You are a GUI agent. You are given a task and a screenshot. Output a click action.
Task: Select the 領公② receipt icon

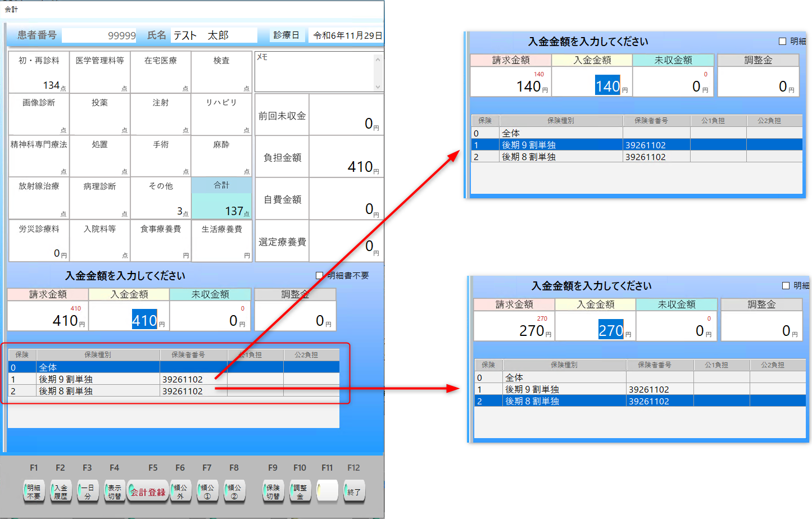click(x=234, y=491)
